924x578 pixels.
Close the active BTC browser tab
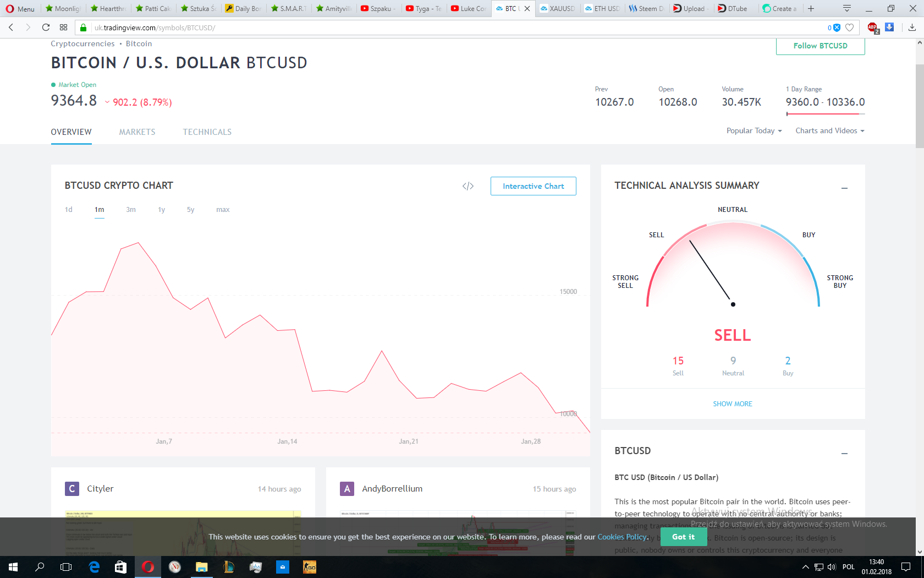(527, 8)
